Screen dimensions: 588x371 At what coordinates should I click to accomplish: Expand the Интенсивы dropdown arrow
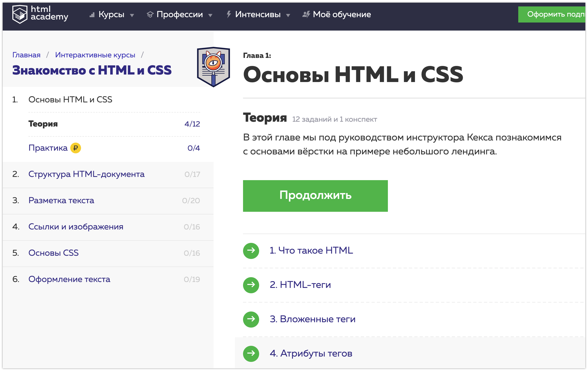(288, 16)
